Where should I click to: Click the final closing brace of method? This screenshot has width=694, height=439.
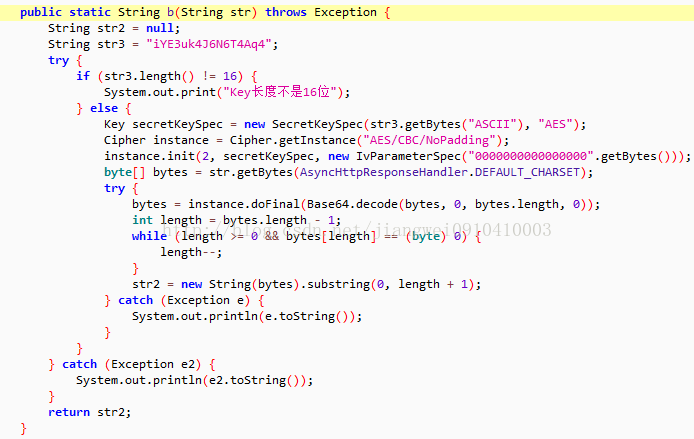click(23, 428)
